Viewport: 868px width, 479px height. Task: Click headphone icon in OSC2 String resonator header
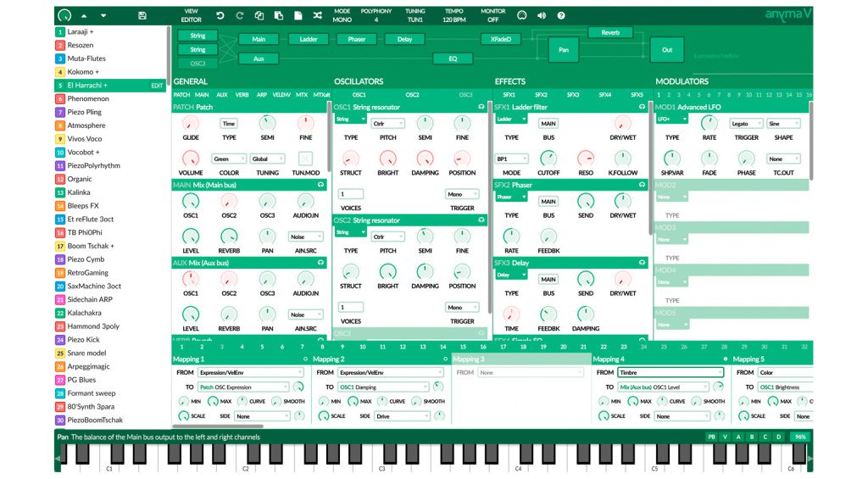[481, 220]
